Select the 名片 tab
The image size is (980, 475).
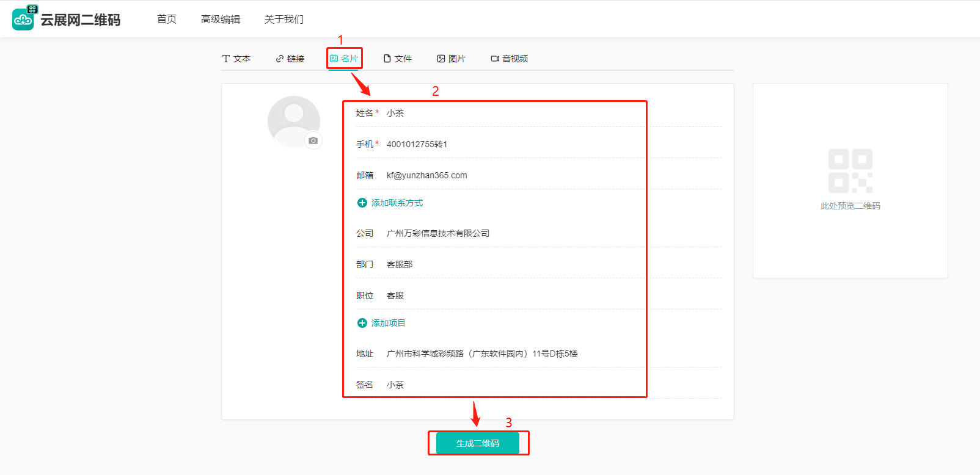tap(344, 59)
